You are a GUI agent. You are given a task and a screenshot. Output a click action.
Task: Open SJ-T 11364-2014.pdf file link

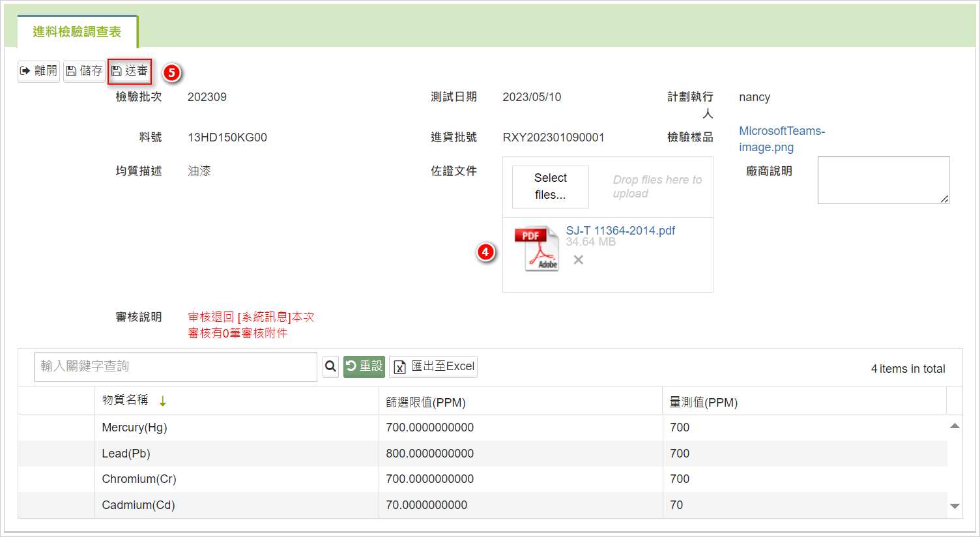click(620, 231)
